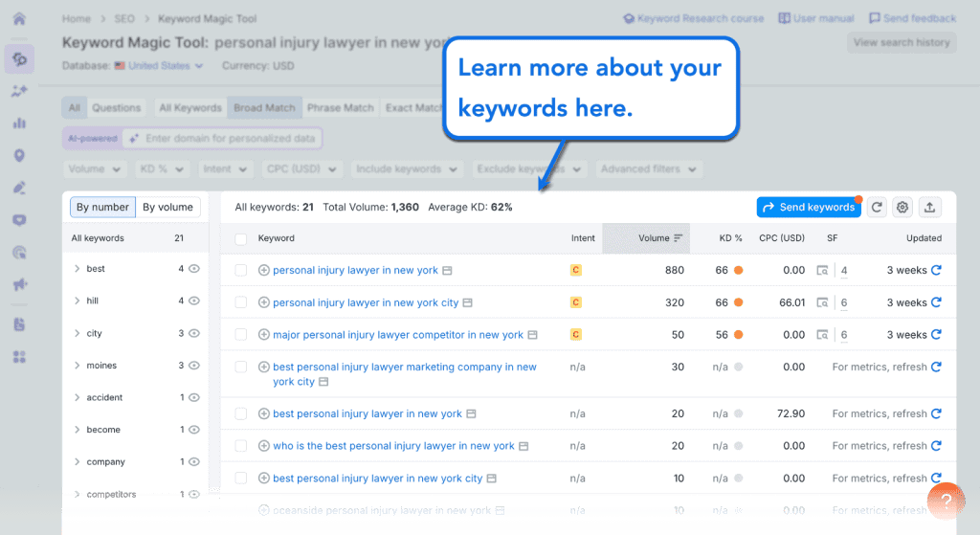Screen dimensions: 980x535
Task: Open the orange help question bubble
Action: 947,501
